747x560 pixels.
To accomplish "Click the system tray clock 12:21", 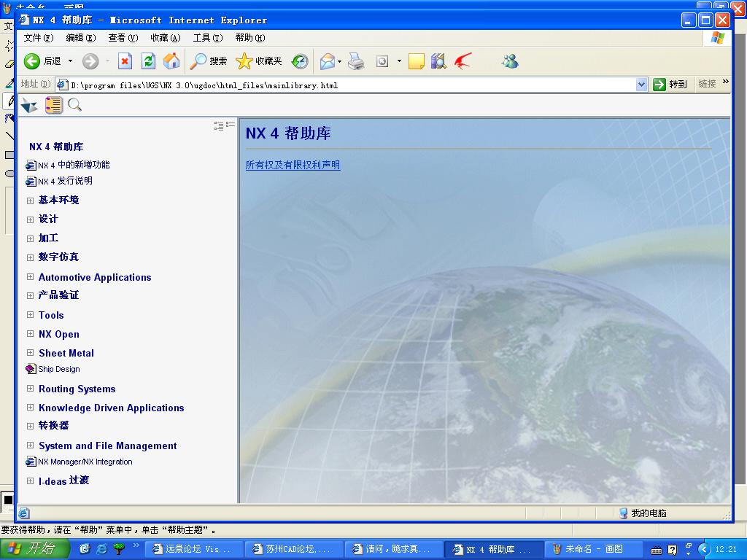I will pyautogui.click(x=726, y=549).
